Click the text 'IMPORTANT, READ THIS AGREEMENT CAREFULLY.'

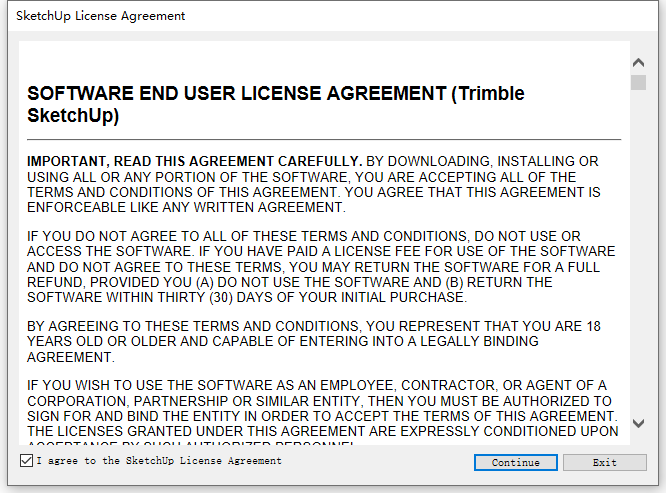point(194,161)
